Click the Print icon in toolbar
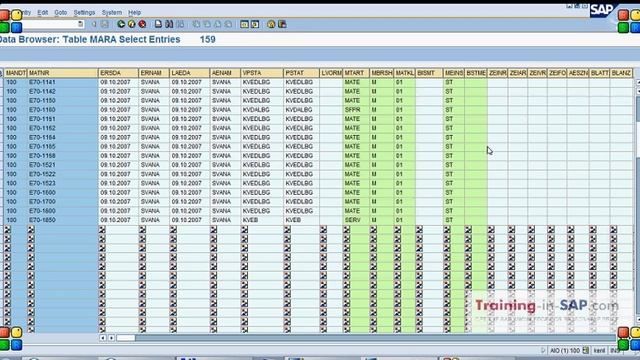 pyautogui.click(x=158, y=24)
